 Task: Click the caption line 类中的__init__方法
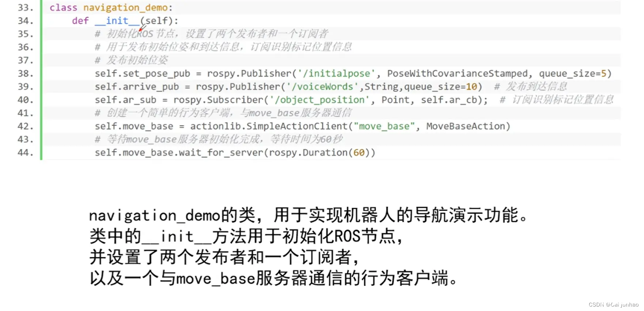[x=246, y=236]
